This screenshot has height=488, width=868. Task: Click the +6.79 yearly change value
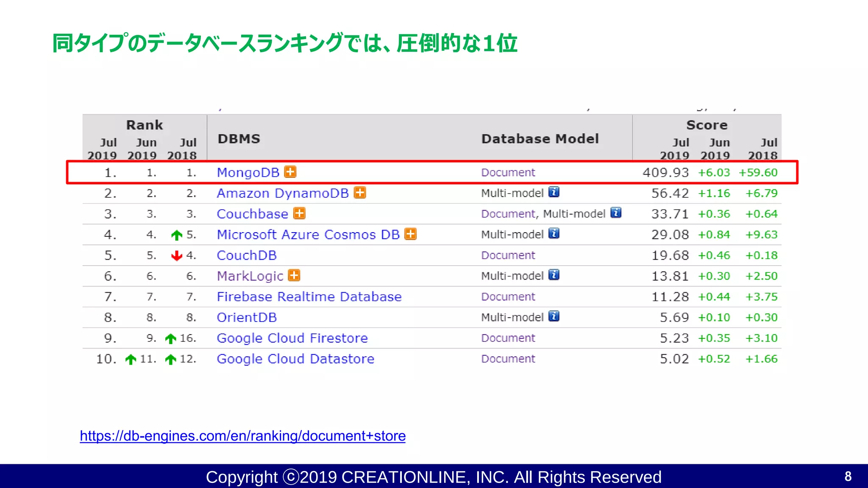pyautogui.click(x=762, y=193)
